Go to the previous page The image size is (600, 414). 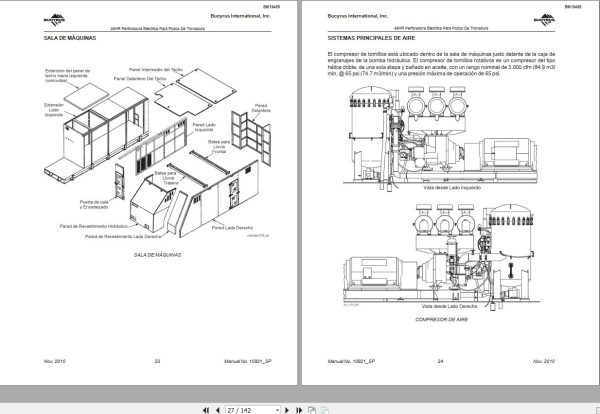[x=218, y=410]
